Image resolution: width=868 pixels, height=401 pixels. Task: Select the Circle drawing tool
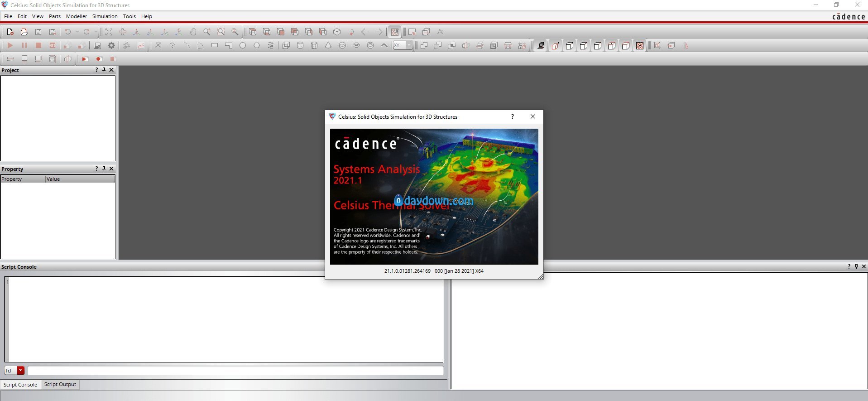point(243,45)
